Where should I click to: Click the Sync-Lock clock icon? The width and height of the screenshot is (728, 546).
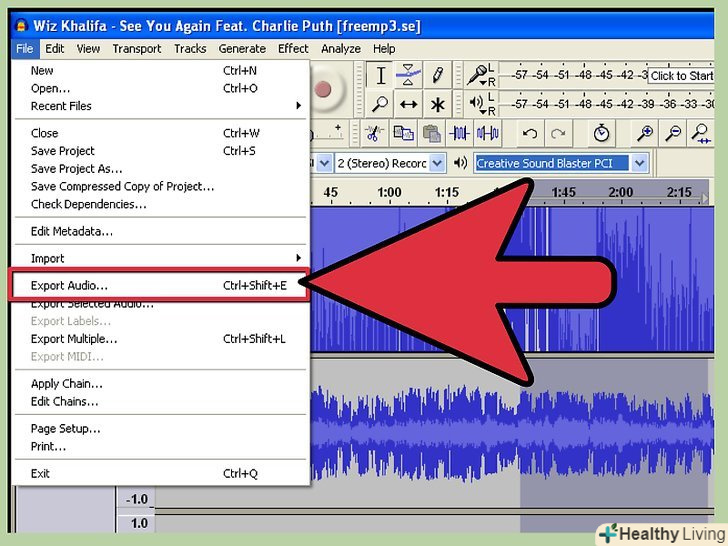click(x=601, y=133)
